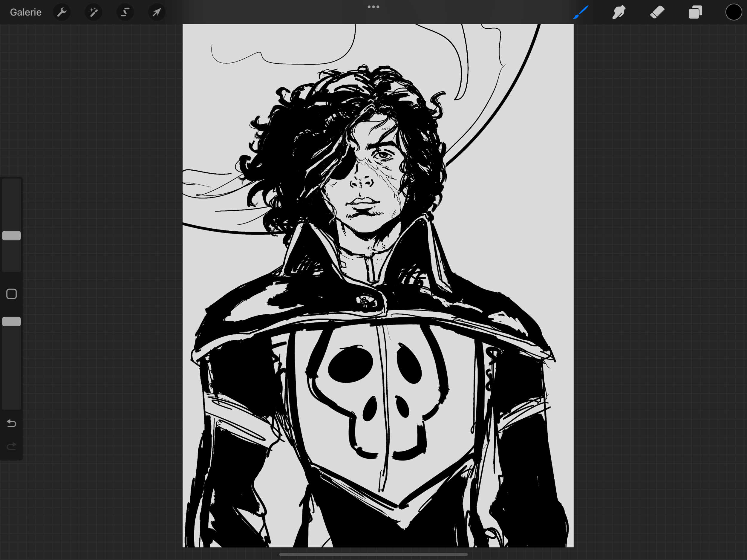This screenshot has width=747, height=560.
Task: Open the black color picker circle
Action: coord(733,13)
